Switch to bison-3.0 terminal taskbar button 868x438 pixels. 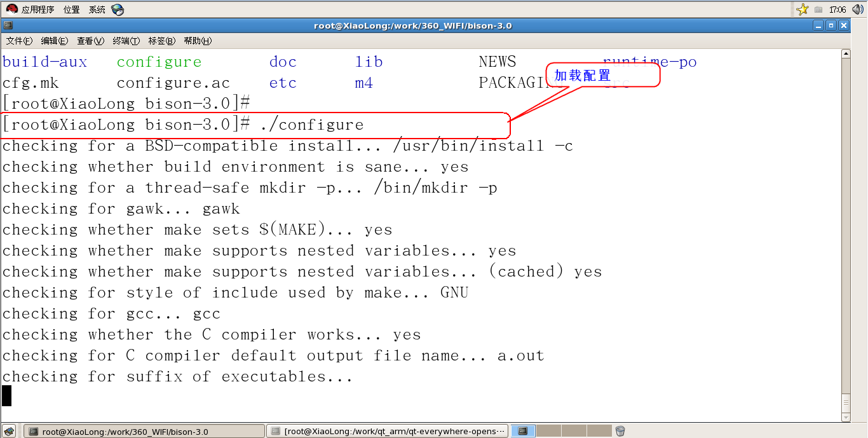tap(143, 431)
